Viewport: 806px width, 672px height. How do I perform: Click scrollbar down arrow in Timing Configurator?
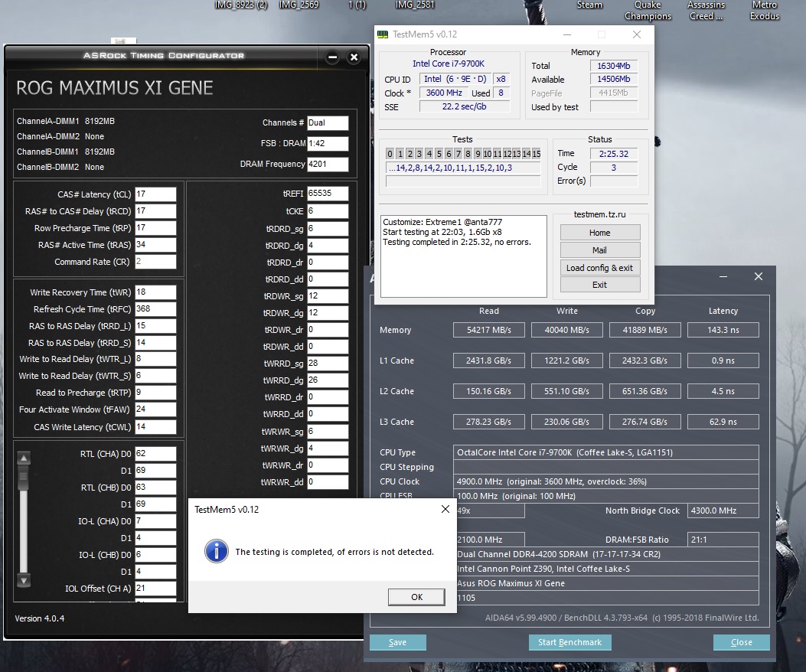tap(24, 580)
